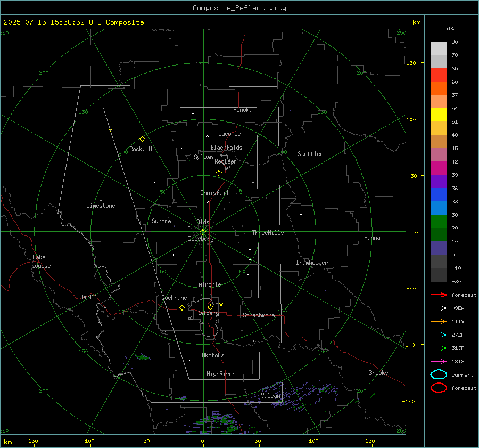Click the Calgary city label
This screenshot has width=479, height=448.
(x=208, y=313)
